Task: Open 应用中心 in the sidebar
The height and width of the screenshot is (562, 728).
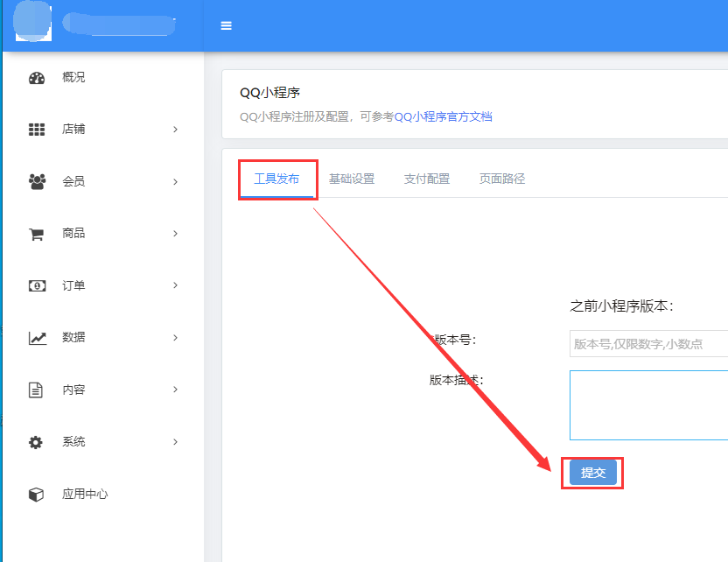Action: pyautogui.click(x=85, y=494)
